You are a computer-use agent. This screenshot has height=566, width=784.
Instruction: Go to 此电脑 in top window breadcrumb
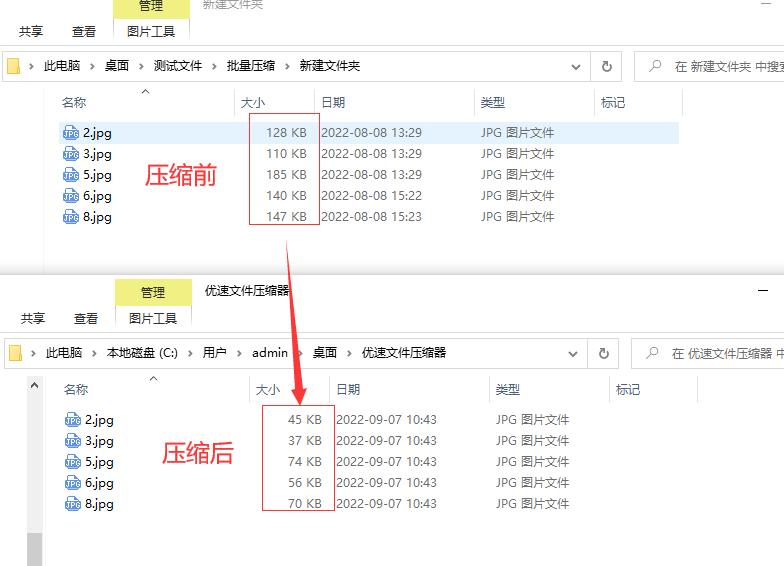coord(62,66)
